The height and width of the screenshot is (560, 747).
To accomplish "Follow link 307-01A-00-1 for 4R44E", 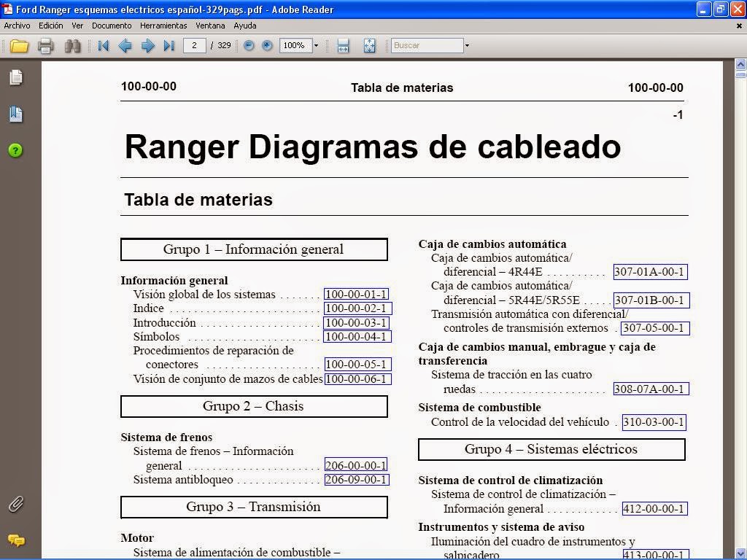I will [x=650, y=272].
